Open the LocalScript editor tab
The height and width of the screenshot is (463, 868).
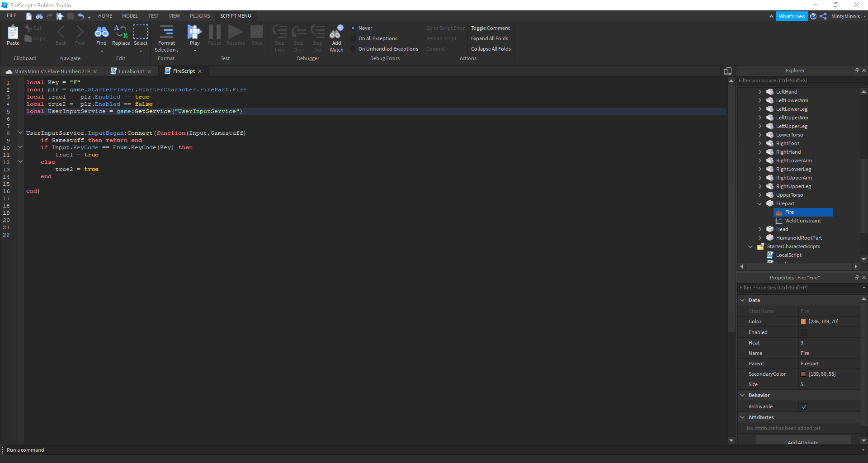[131, 71]
